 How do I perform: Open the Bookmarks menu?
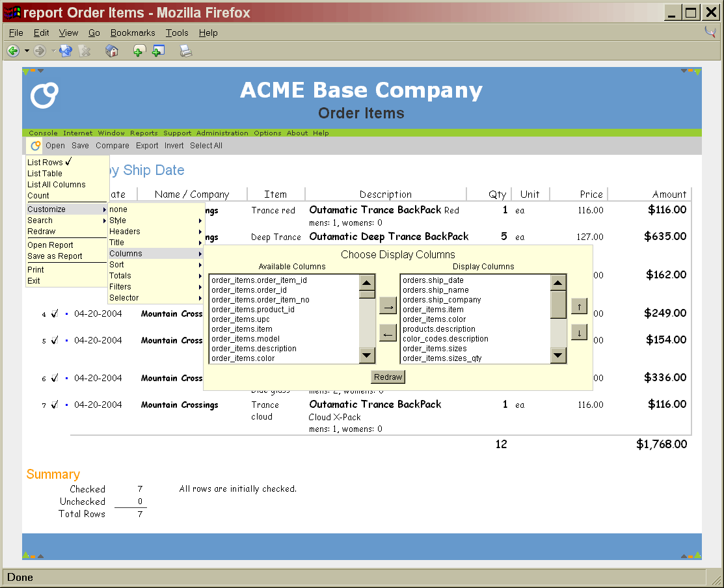pyautogui.click(x=133, y=33)
